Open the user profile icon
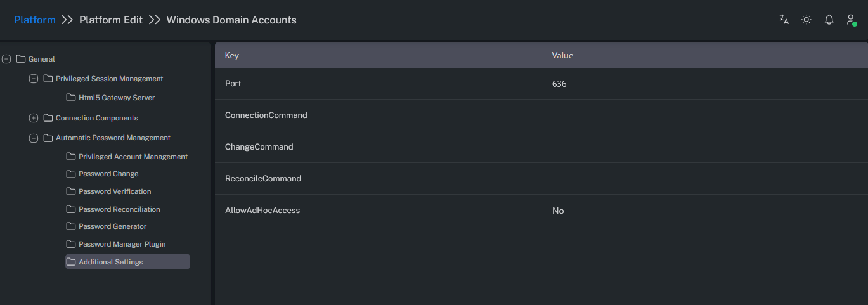This screenshot has width=868, height=305. [851, 20]
